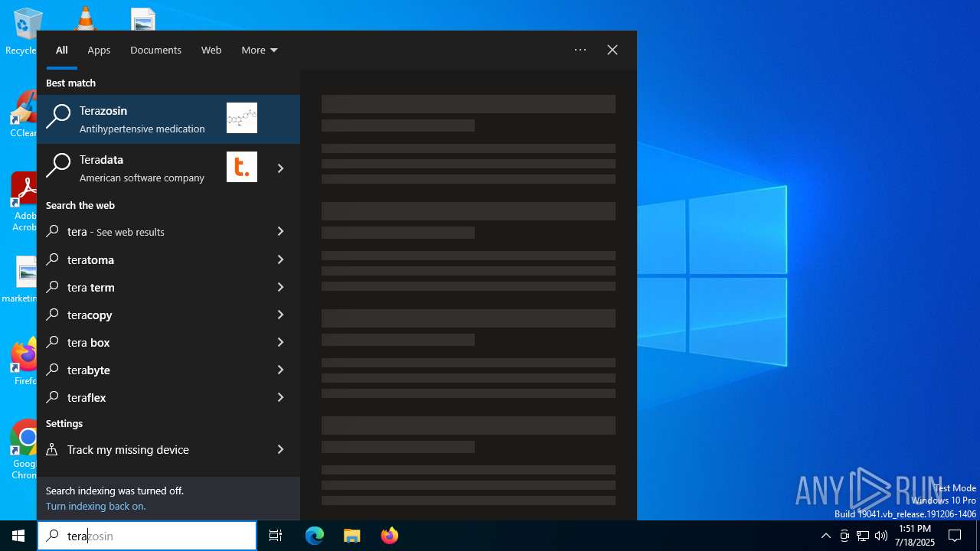
Task: Expand the tera term suggestion chevron
Action: 281,287
